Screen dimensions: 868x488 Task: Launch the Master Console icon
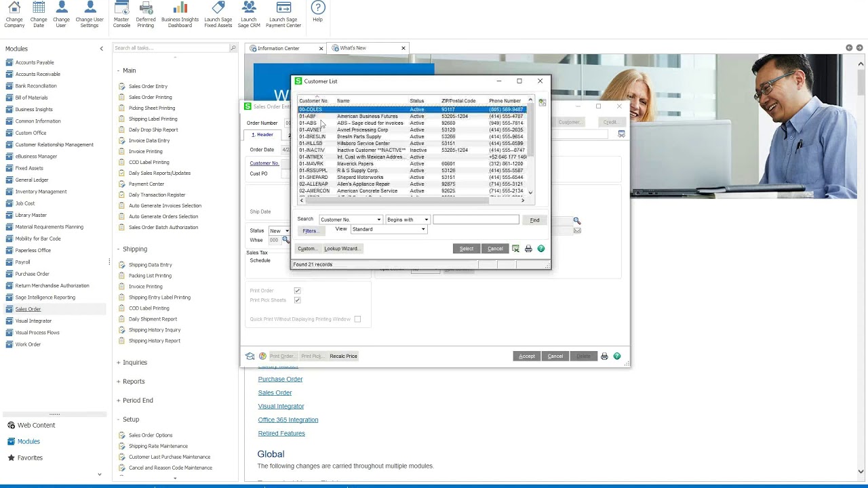(x=121, y=14)
